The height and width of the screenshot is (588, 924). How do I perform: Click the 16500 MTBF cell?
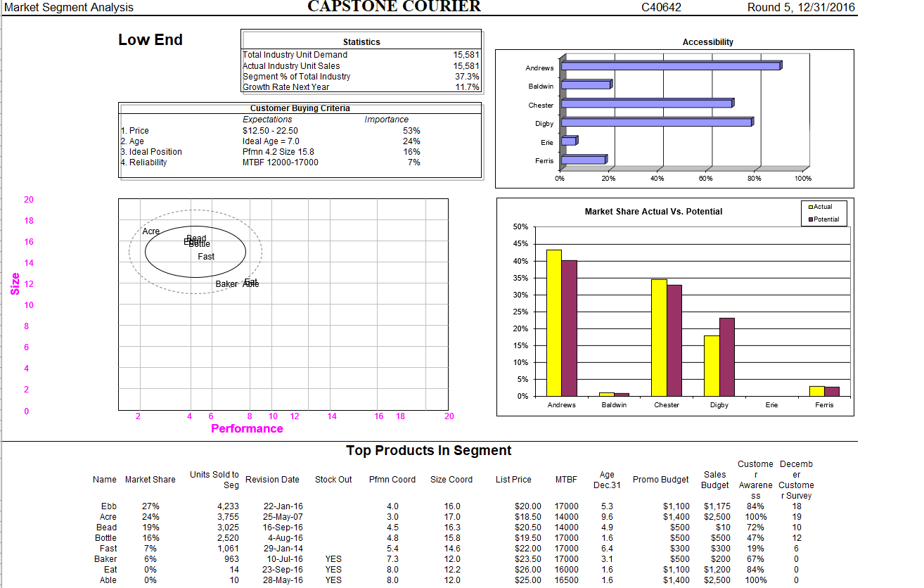pos(567,580)
